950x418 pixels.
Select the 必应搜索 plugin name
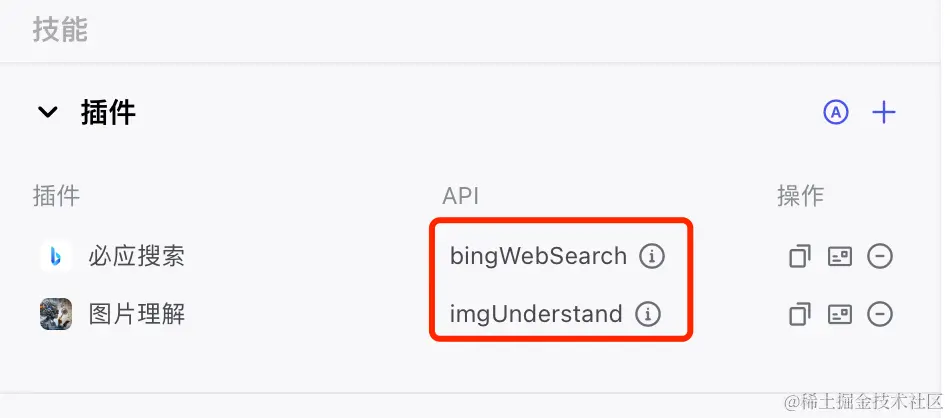136,256
